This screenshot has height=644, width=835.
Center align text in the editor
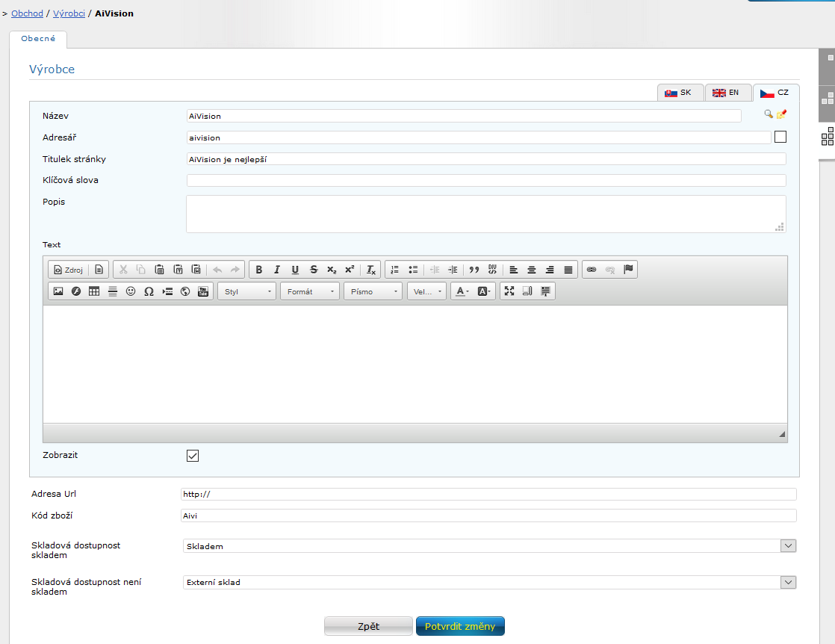tap(532, 270)
